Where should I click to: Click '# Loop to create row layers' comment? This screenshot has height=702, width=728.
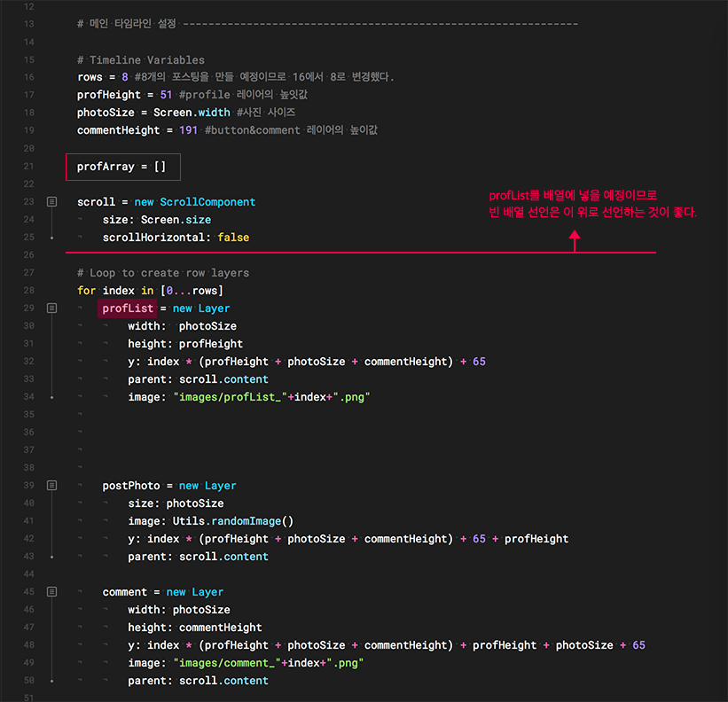pos(163,273)
